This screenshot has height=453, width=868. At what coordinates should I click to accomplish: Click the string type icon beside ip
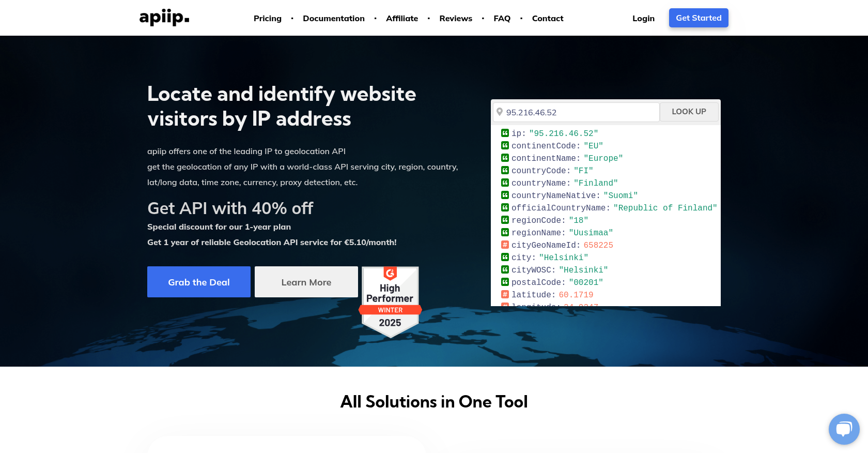coord(505,133)
